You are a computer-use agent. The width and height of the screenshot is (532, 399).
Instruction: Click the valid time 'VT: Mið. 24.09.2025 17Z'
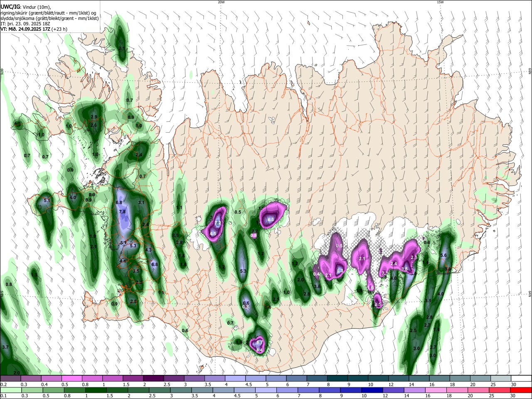pos(25,29)
